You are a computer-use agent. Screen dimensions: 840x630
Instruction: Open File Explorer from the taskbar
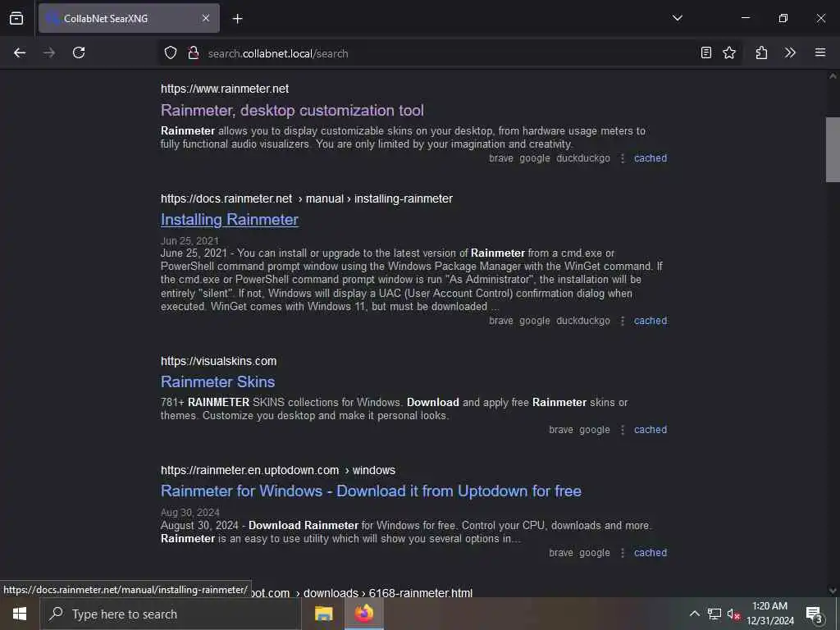point(323,614)
